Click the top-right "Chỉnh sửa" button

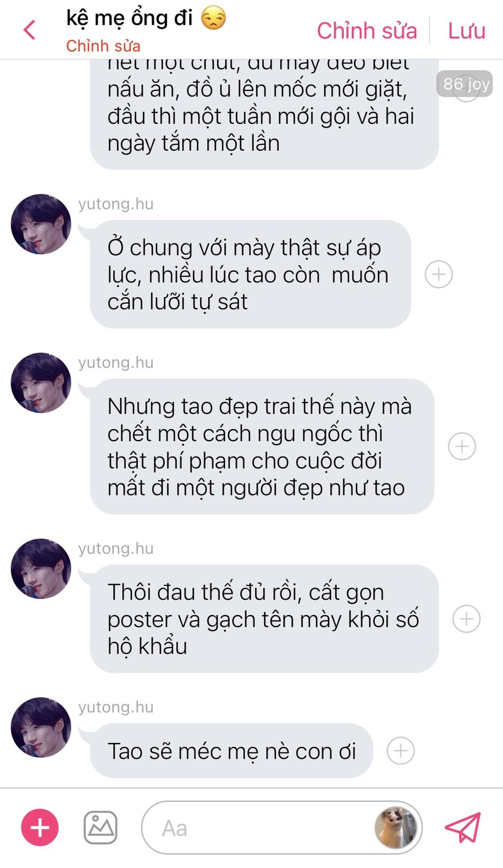(x=367, y=30)
